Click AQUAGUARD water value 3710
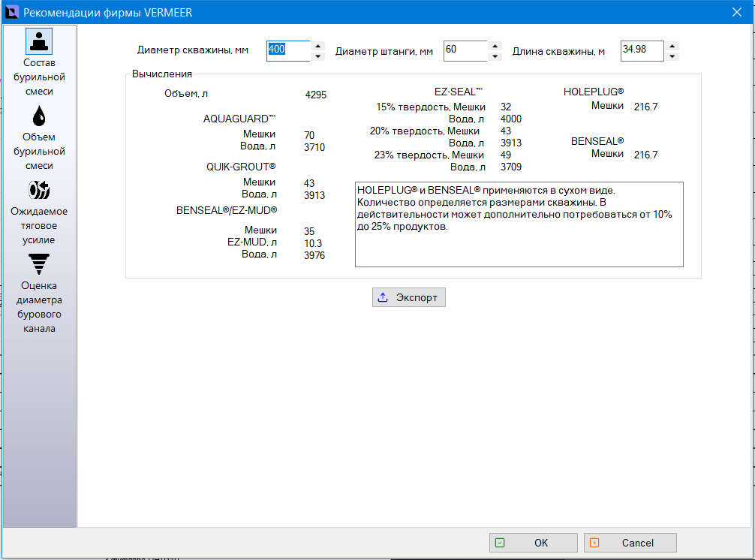 pos(314,147)
